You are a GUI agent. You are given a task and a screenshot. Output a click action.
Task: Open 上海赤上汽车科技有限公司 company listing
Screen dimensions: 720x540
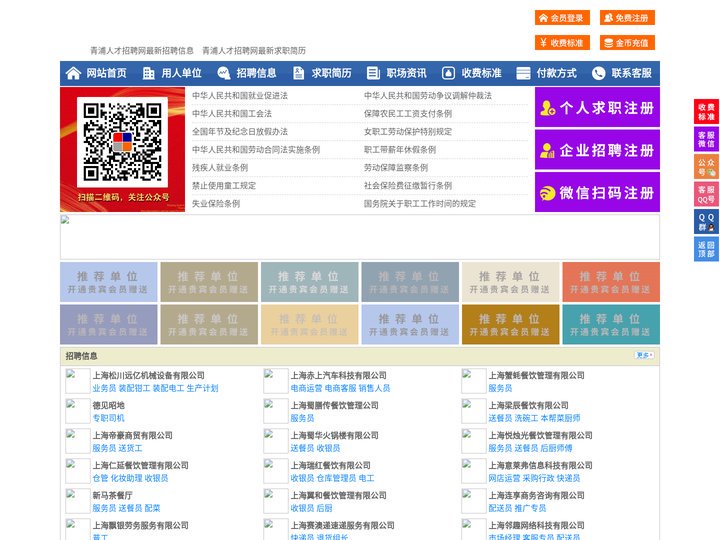338,375
